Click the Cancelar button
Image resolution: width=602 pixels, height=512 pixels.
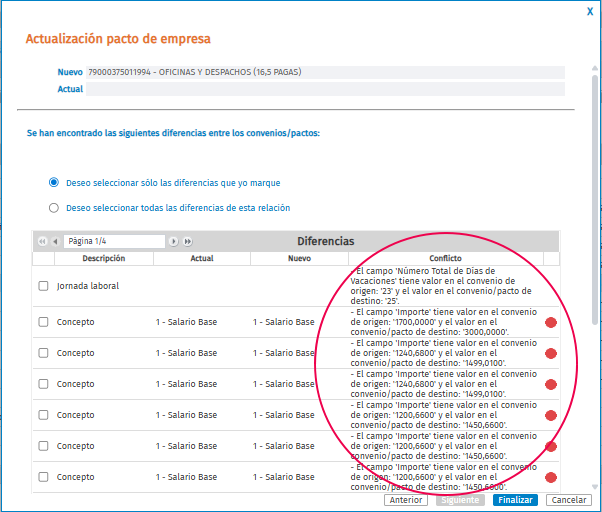tap(569, 500)
